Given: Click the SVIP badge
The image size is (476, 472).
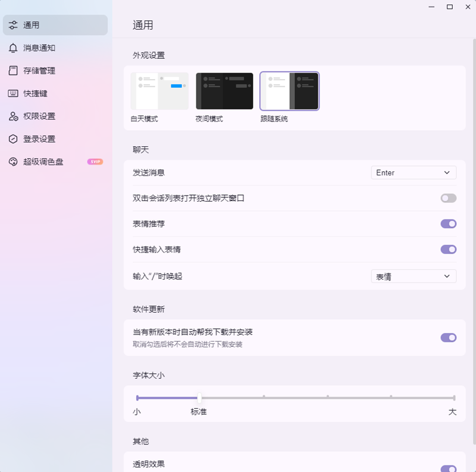Looking at the screenshot, I should tap(95, 162).
